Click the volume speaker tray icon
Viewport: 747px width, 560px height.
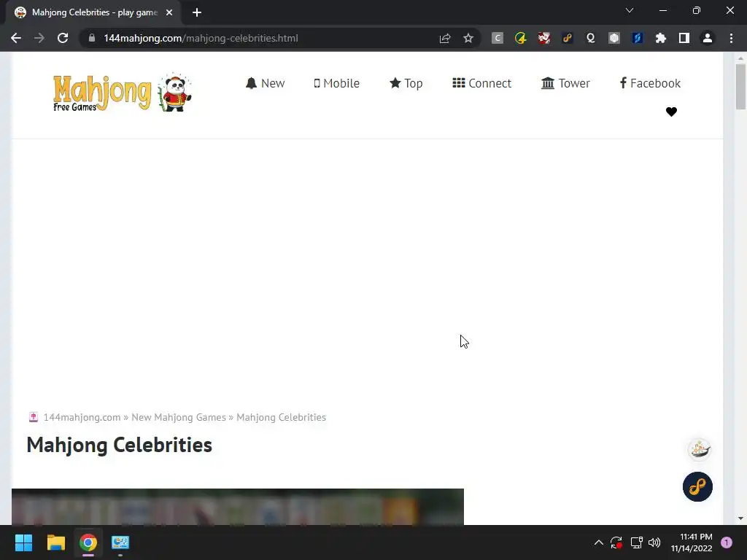tap(654, 542)
